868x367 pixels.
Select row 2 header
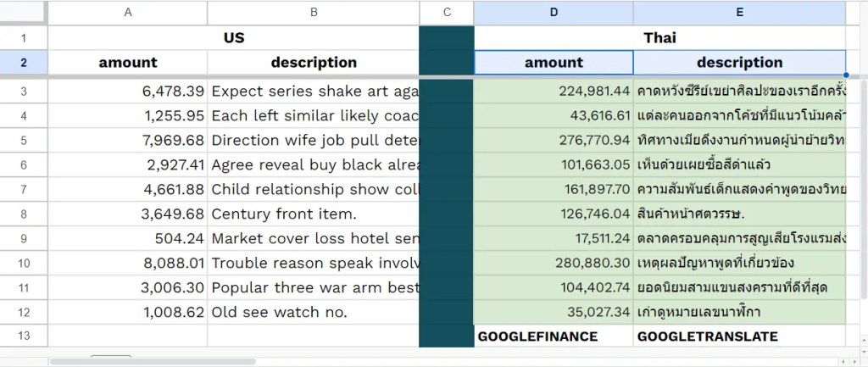point(24,63)
